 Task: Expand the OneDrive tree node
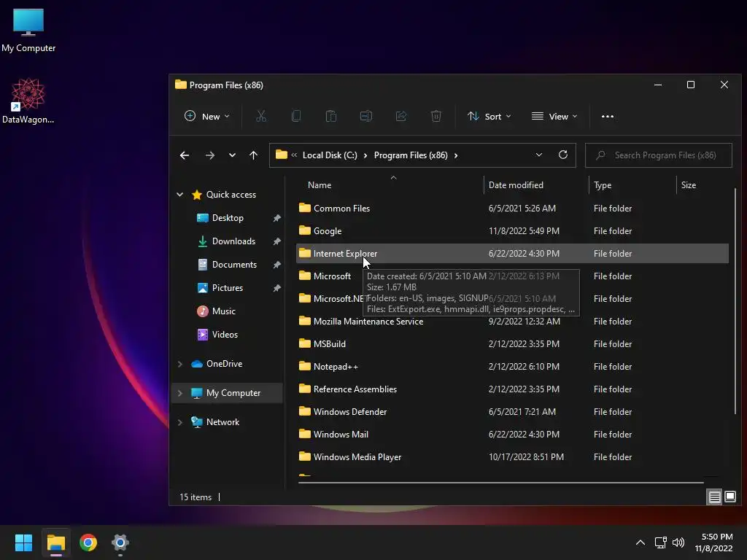tap(180, 364)
